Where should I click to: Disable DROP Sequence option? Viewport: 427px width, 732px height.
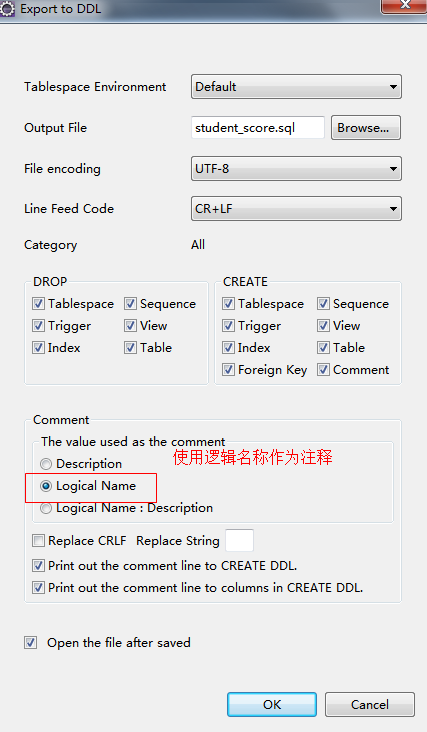pyautogui.click(x=130, y=304)
